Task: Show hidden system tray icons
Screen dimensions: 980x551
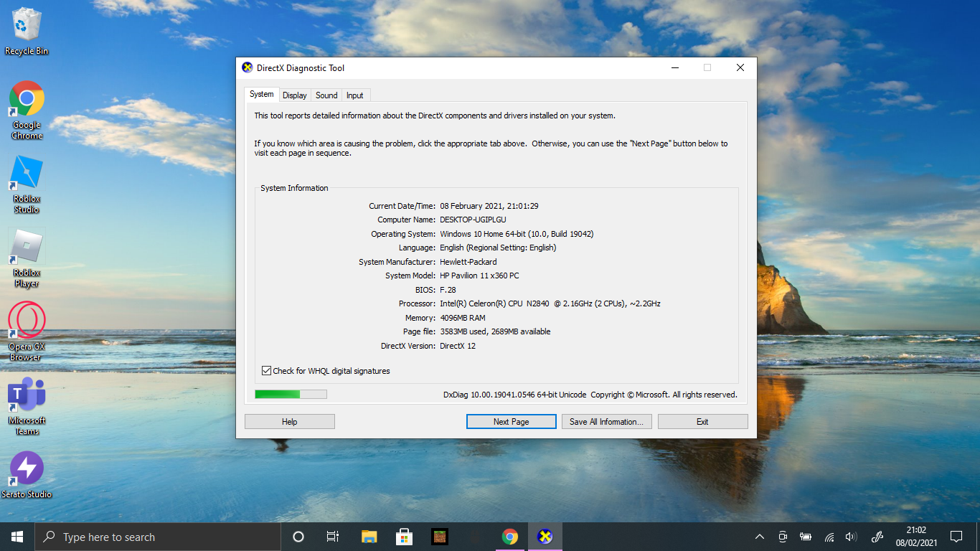Action: tap(760, 537)
